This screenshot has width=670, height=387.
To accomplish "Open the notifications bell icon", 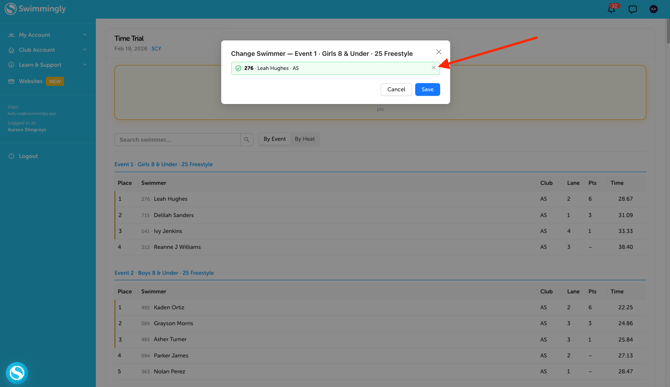I will point(612,9).
